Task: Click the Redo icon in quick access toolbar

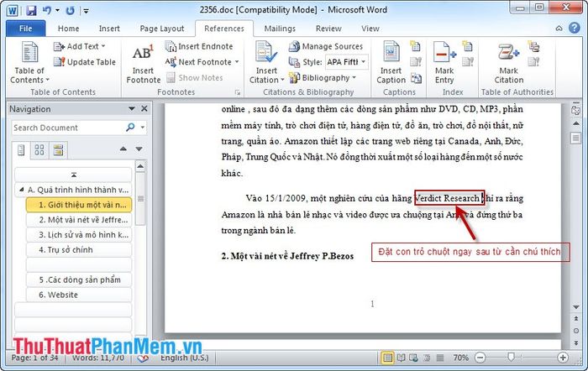Action: [70, 10]
